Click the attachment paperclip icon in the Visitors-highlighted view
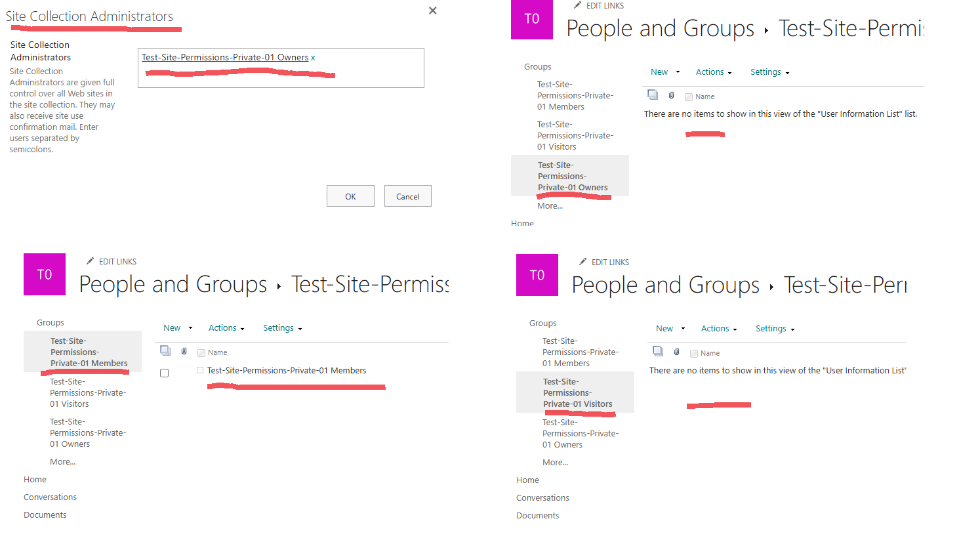The image size is (980, 544). click(676, 352)
